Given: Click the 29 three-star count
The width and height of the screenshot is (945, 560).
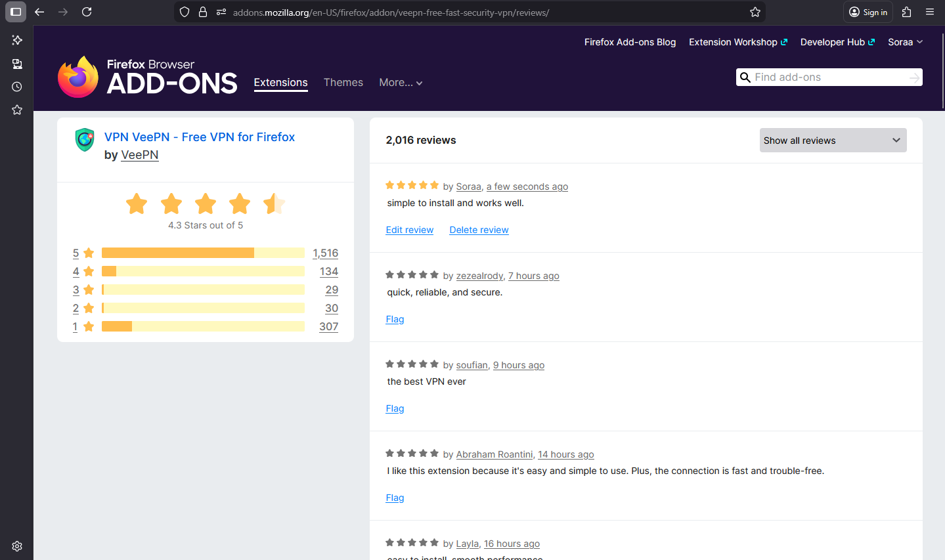Looking at the screenshot, I should point(332,290).
